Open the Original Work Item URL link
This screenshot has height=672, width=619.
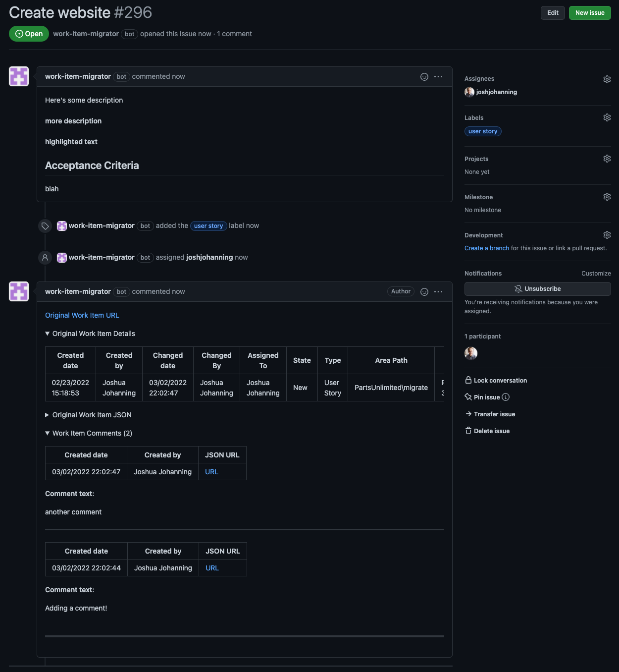click(x=82, y=315)
